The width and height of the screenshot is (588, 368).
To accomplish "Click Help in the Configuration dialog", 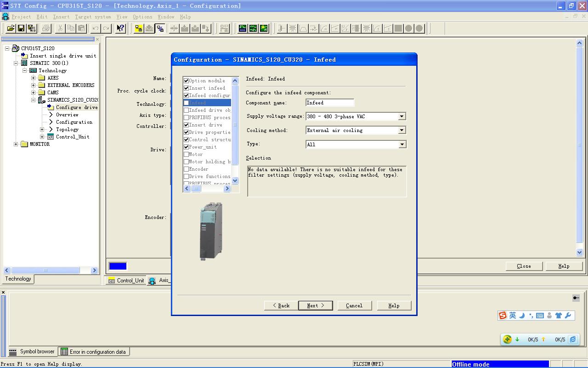I will pos(394,305).
